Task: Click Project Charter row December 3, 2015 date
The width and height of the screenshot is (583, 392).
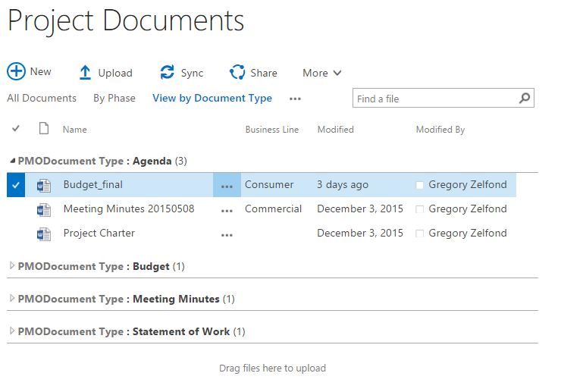Action: [x=360, y=233]
